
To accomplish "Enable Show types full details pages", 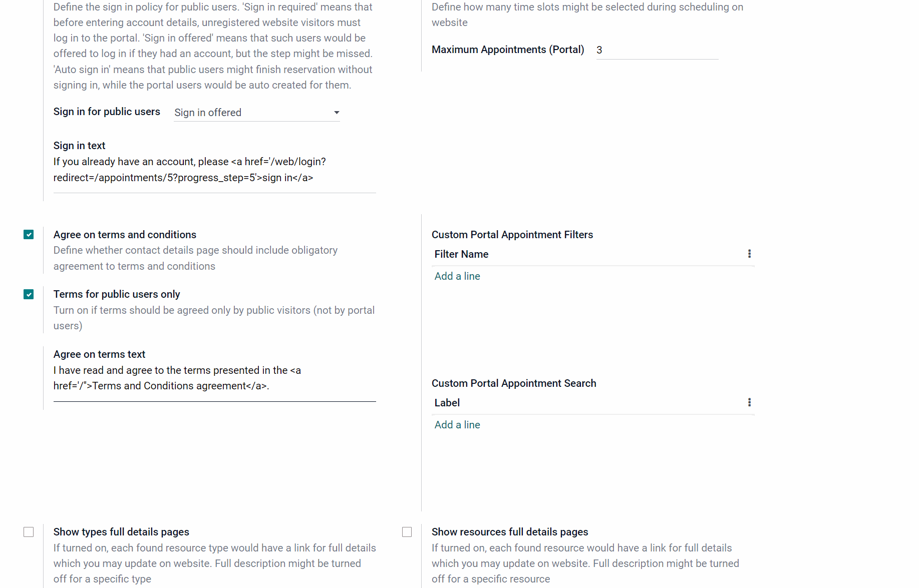I will point(29,532).
